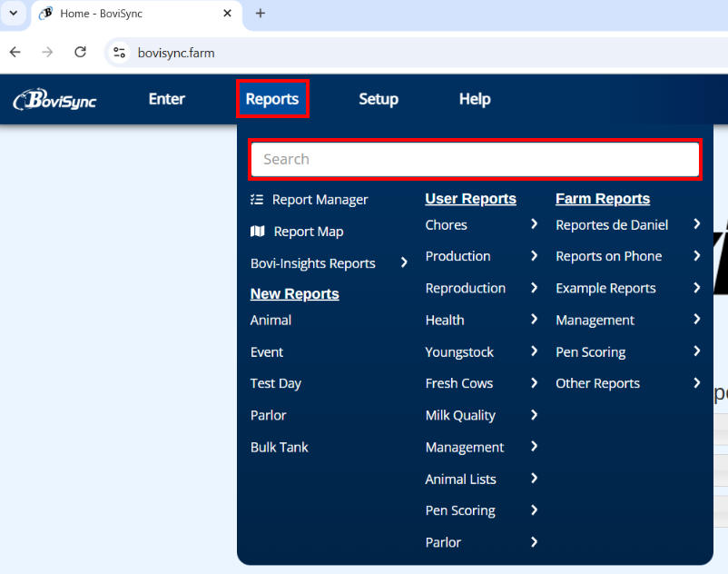Image resolution: width=728 pixels, height=574 pixels.
Task: Click in the reports Search field
Action: tap(475, 159)
